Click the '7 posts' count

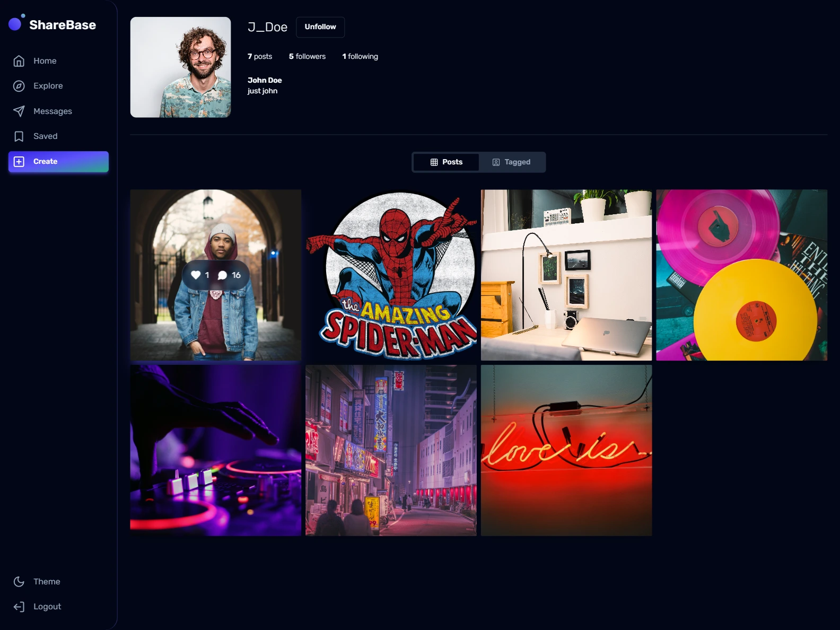click(260, 57)
